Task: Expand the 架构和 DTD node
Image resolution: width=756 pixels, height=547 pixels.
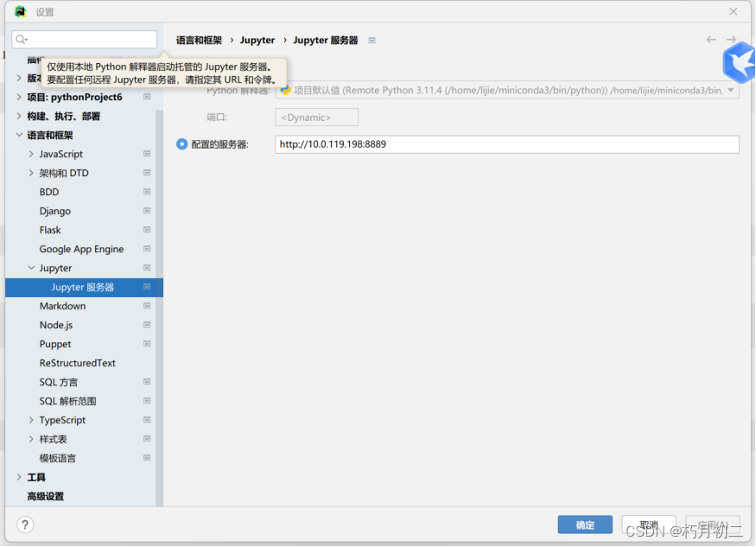Action: (31, 173)
